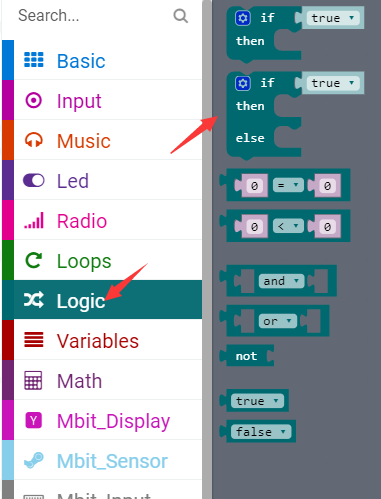Viewport: 381px width, 499px height.
Task: Click the Loops refresh icon
Action: tap(34, 260)
